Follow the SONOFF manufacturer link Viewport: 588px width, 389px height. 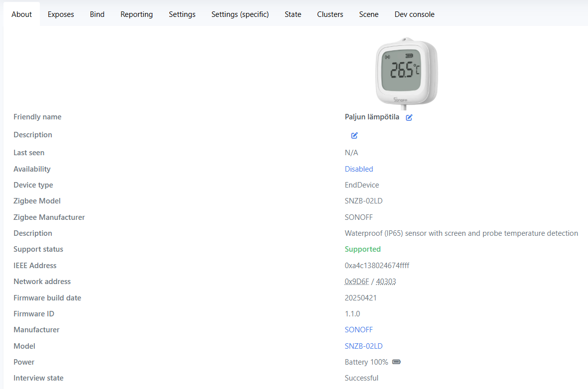coord(358,330)
